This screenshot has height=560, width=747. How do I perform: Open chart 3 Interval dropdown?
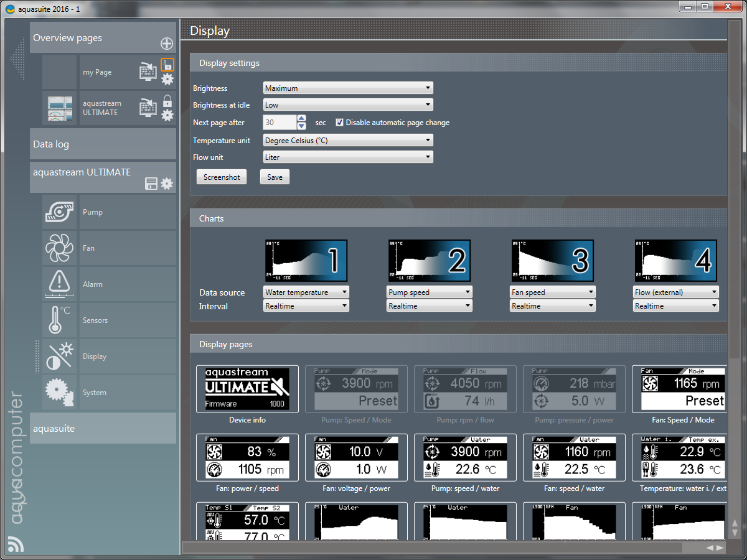(553, 306)
